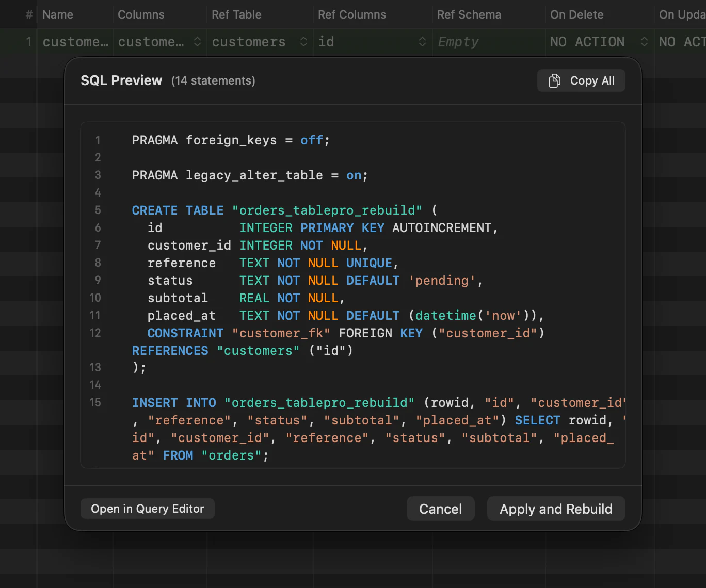Click the Copy All button
Viewport: 706px width, 588px height.
[x=581, y=80]
